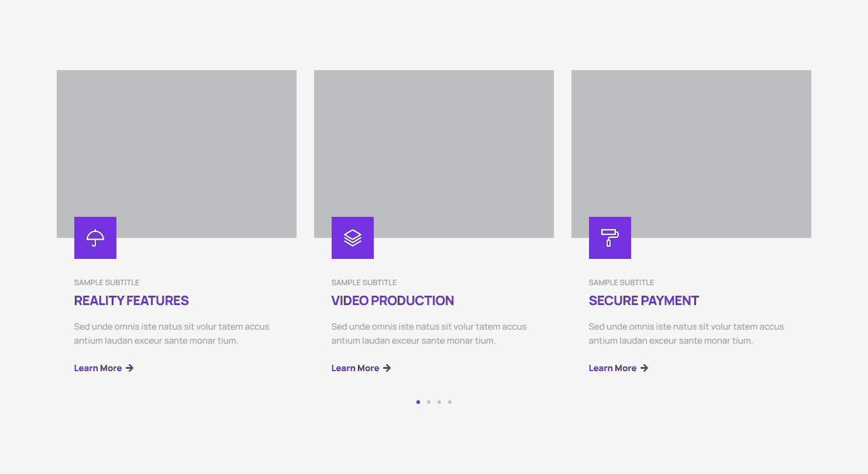
Task: Switch to the third carousel slide dot
Action: pos(439,402)
